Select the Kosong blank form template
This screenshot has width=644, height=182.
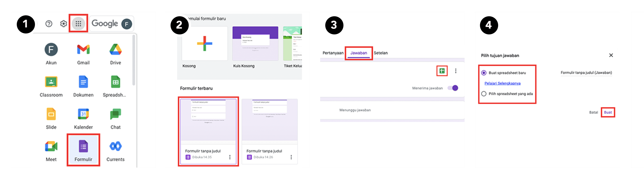(x=205, y=44)
